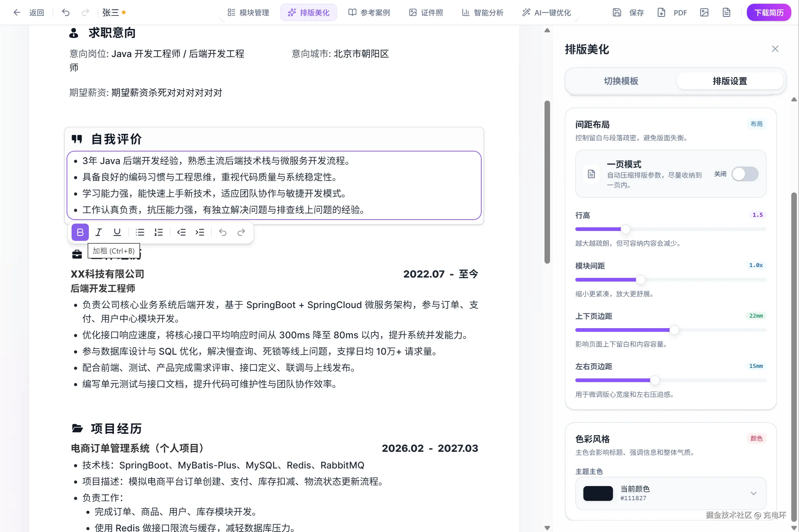The height and width of the screenshot is (532, 799).
Task: Select the bold formatting icon
Action: (80, 232)
